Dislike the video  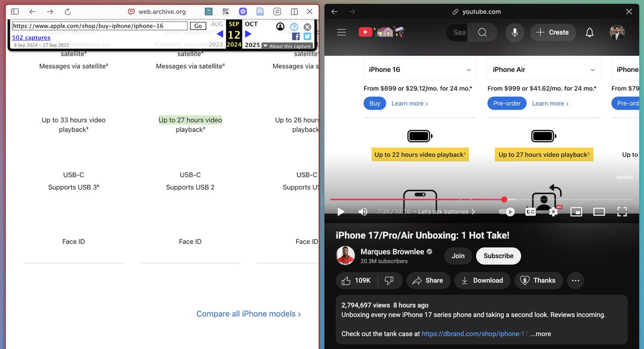(x=390, y=280)
